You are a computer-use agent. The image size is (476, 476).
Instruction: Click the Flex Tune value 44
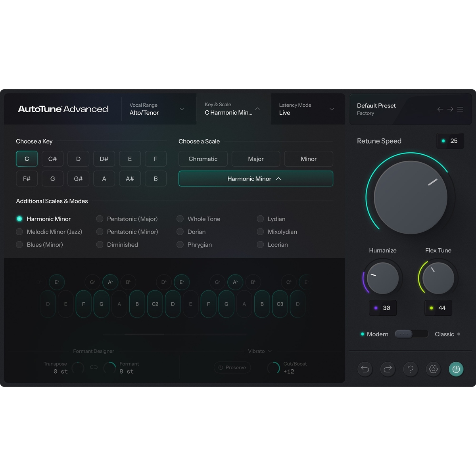tap(438, 308)
